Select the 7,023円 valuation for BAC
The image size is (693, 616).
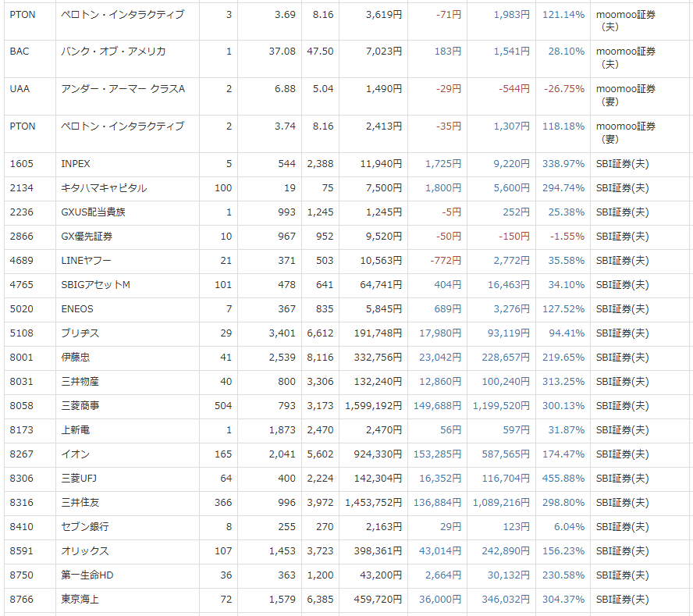pos(384,52)
